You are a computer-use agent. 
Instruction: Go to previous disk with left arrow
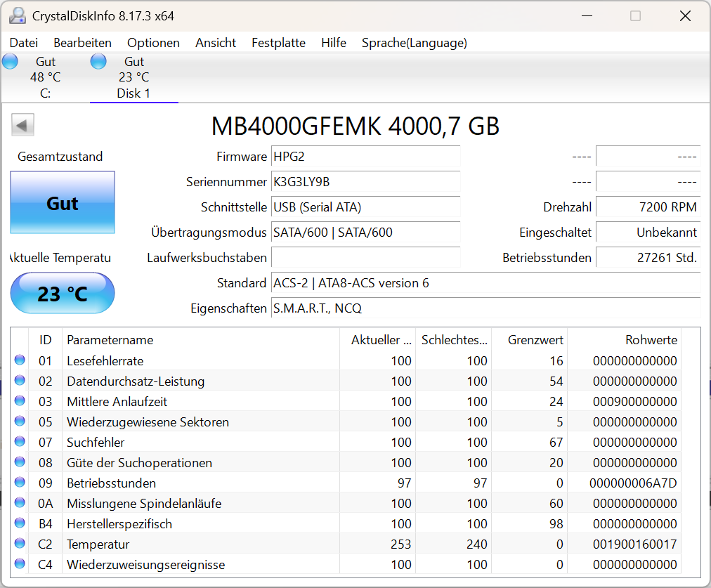(22, 124)
